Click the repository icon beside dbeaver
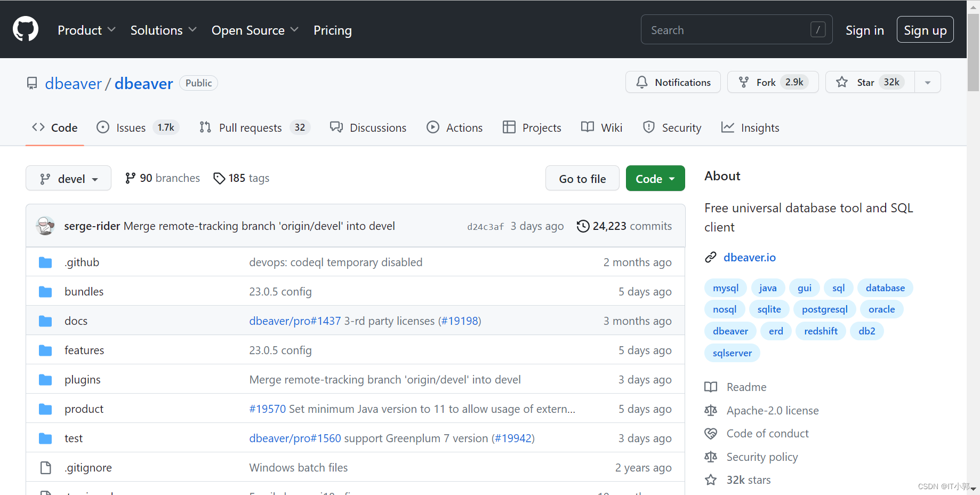This screenshot has height=495, width=980. [x=32, y=83]
